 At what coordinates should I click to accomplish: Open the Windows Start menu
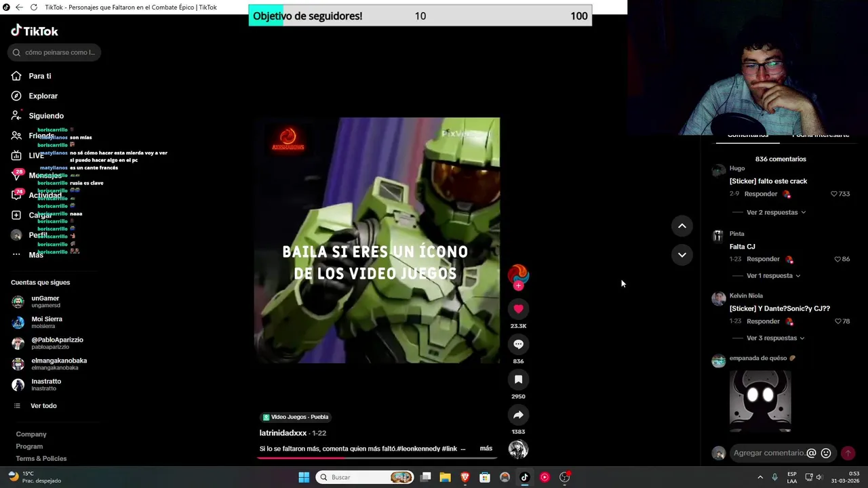pyautogui.click(x=304, y=477)
